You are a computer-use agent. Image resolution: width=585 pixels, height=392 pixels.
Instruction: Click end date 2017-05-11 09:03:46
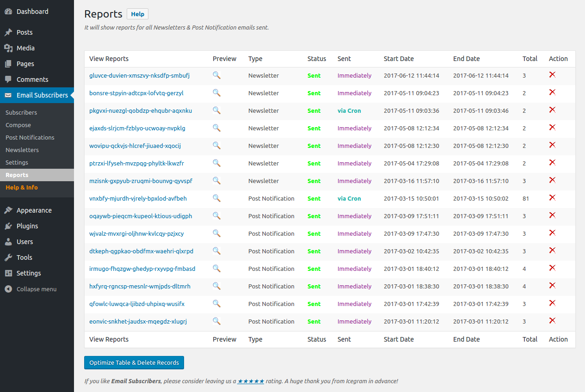coord(481,110)
